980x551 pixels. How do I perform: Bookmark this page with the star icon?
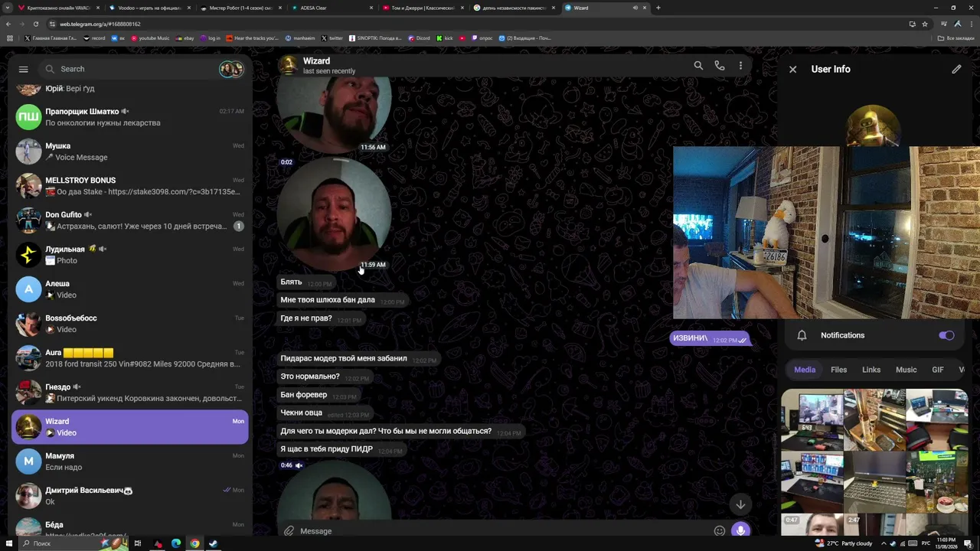pyautogui.click(x=925, y=24)
